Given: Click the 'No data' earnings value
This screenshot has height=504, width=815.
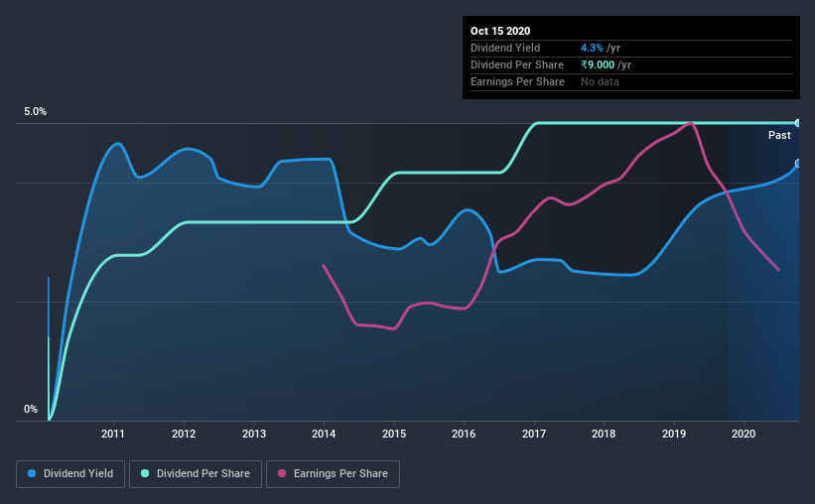Looking at the screenshot, I should tap(600, 81).
